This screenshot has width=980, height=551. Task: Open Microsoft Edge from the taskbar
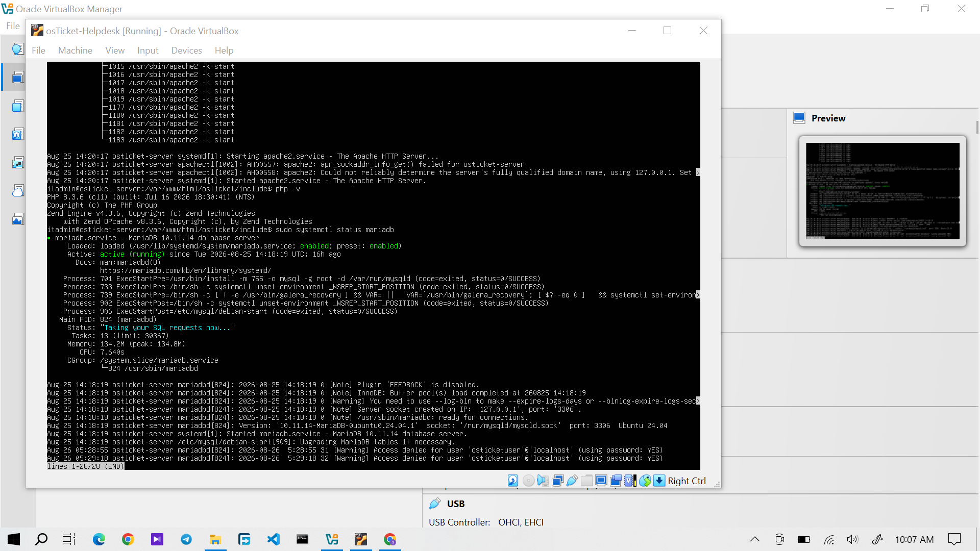pyautogui.click(x=99, y=539)
